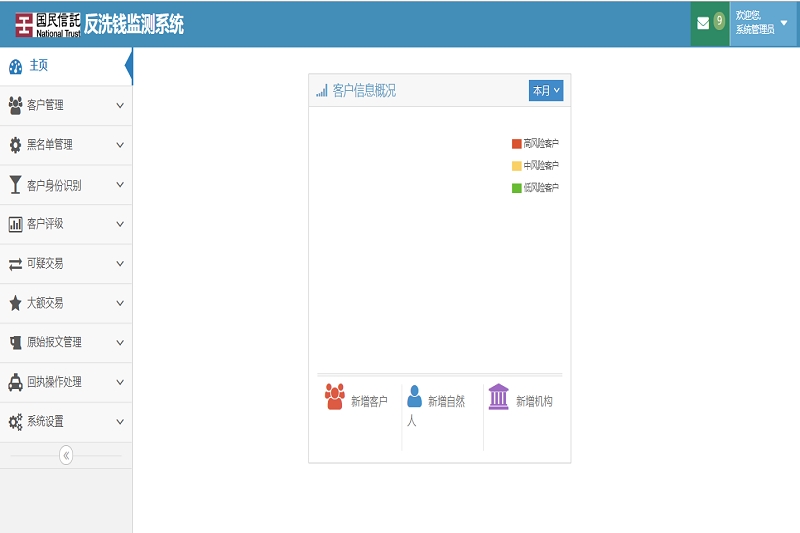Click the notification badge showing 9
The image size is (800, 533).
pyautogui.click(x=719, y=21)
